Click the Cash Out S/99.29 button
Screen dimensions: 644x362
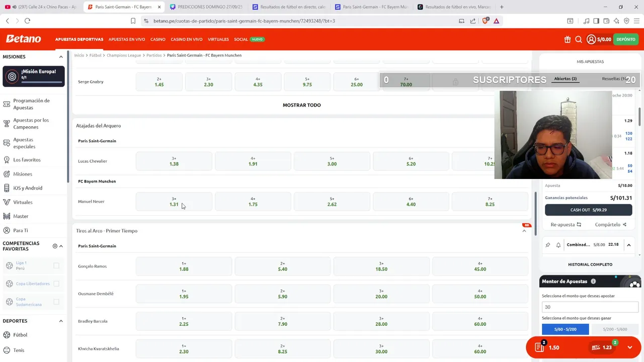point(589,210)
